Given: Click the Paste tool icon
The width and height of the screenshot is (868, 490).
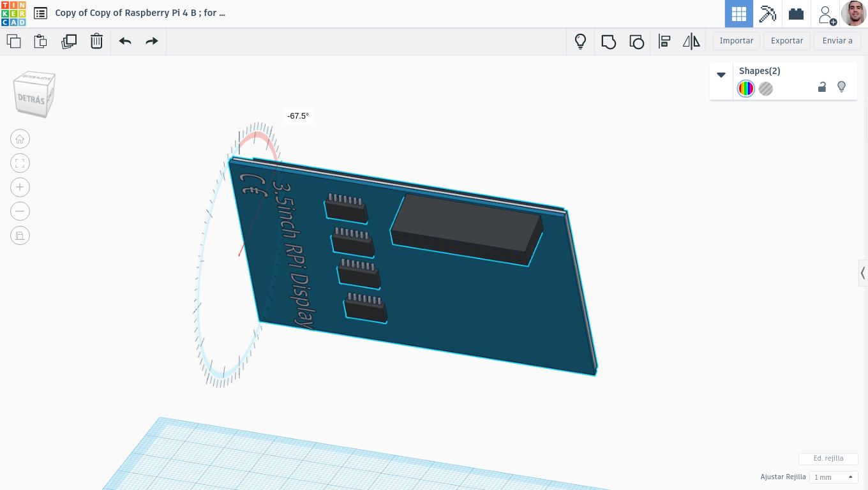Looking at the screenshot, I should 40,41.
